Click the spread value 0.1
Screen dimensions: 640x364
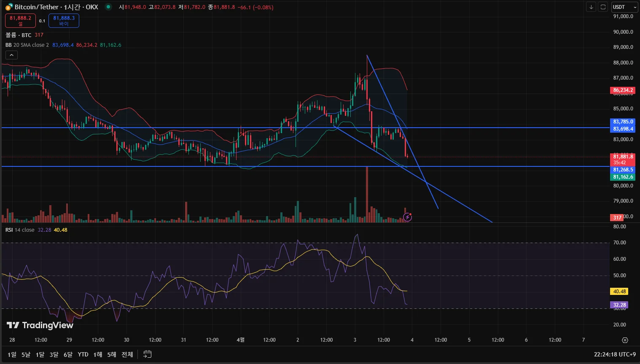[42, 21]
